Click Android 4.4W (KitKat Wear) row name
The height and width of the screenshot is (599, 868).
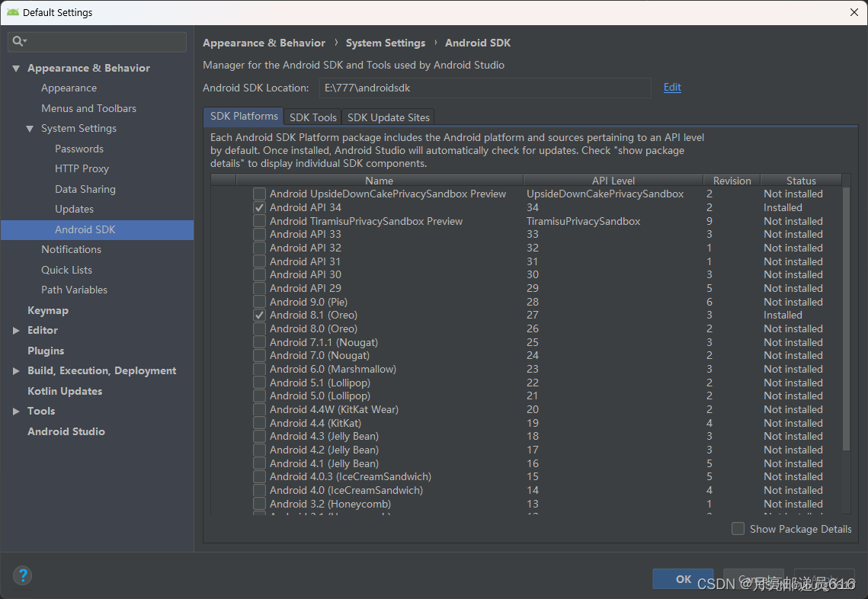click(334, 410)
